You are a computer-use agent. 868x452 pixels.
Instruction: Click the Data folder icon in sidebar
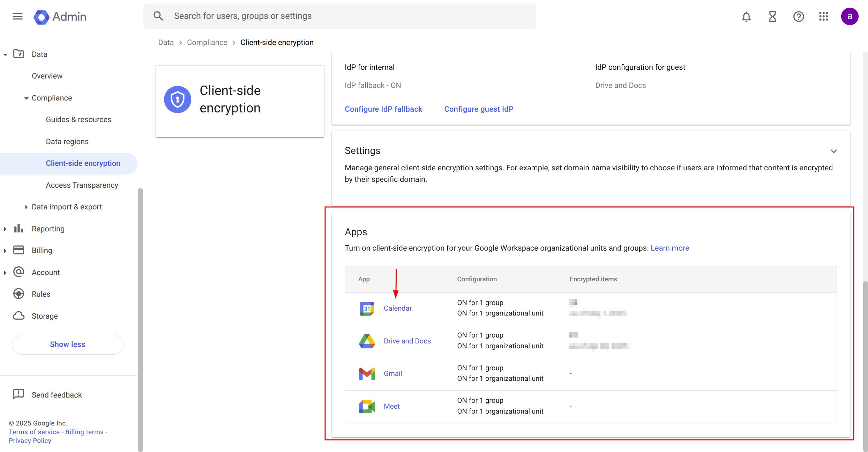point(19,54)
